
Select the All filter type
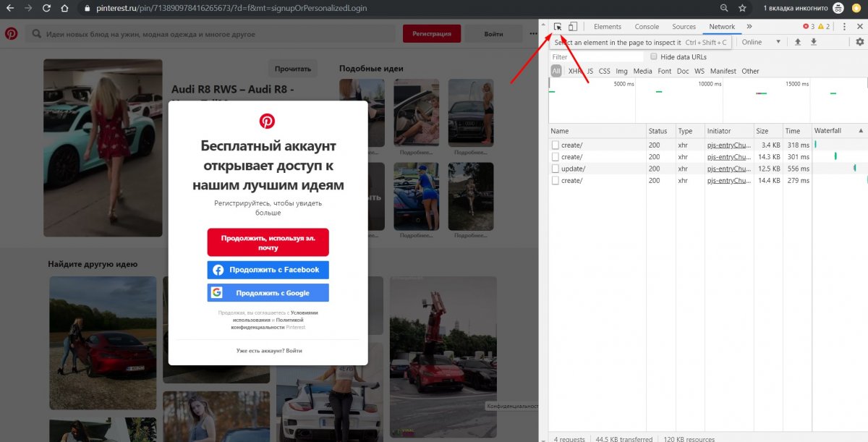[x=556, y=71]
